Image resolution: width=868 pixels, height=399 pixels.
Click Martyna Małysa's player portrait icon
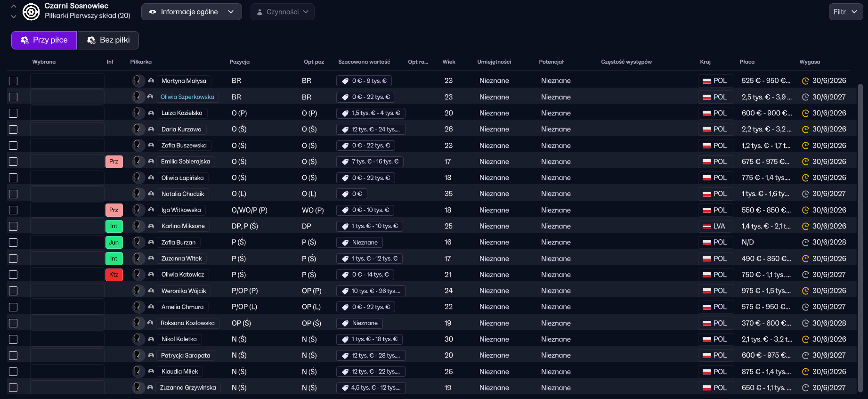[138, 81]
